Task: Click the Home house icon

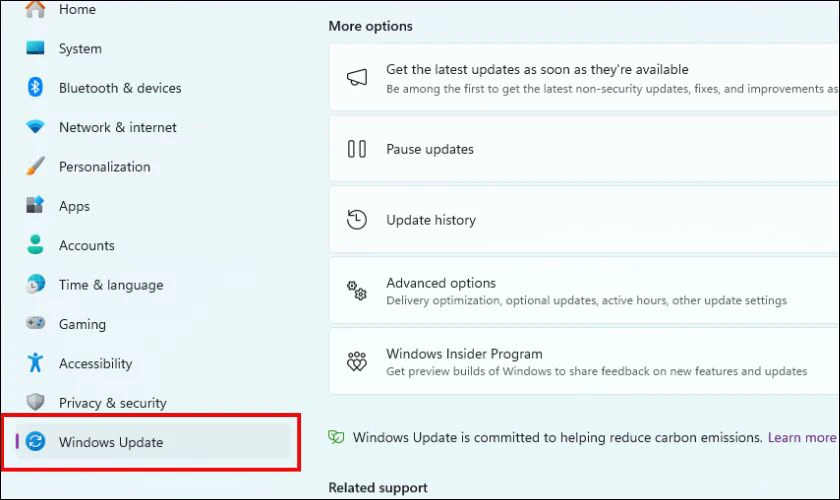Action: (35, 9)
